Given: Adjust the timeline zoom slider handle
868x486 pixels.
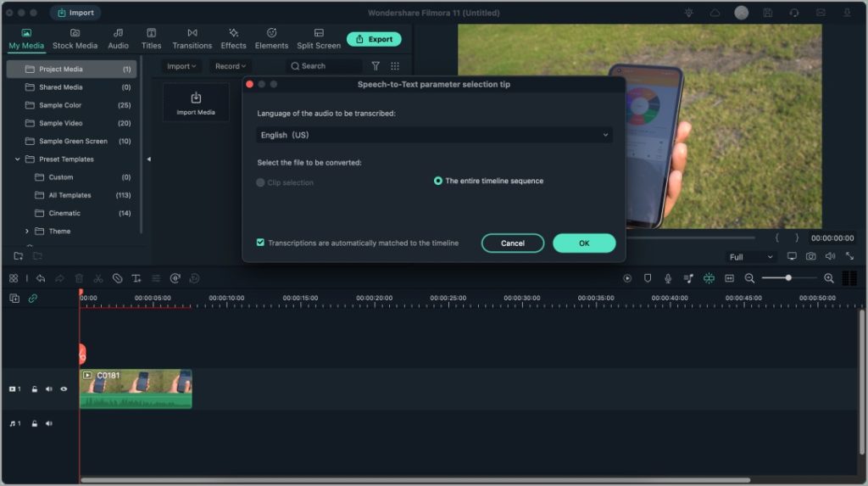Looking at the screenshot, I should [788, 277].
